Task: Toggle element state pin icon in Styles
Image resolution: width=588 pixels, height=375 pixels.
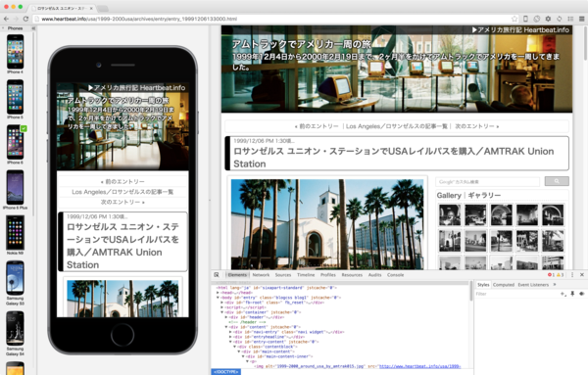Action: point(572,294)
